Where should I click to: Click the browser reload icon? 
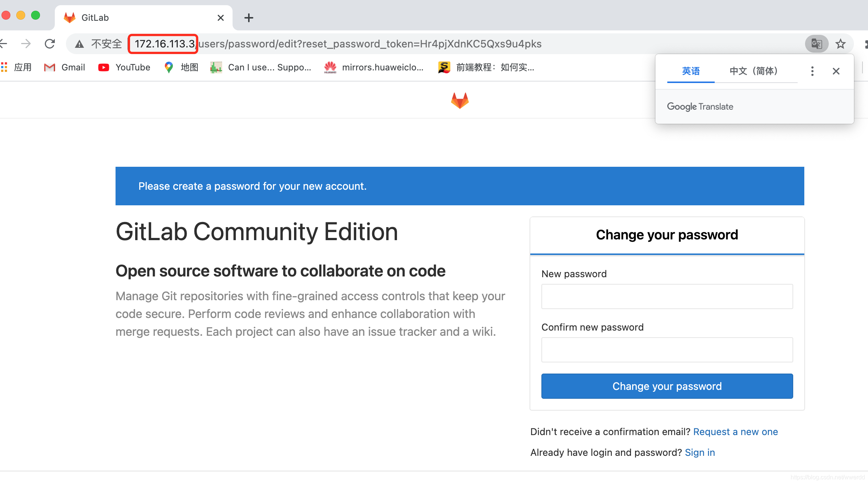tap(50, 44)
